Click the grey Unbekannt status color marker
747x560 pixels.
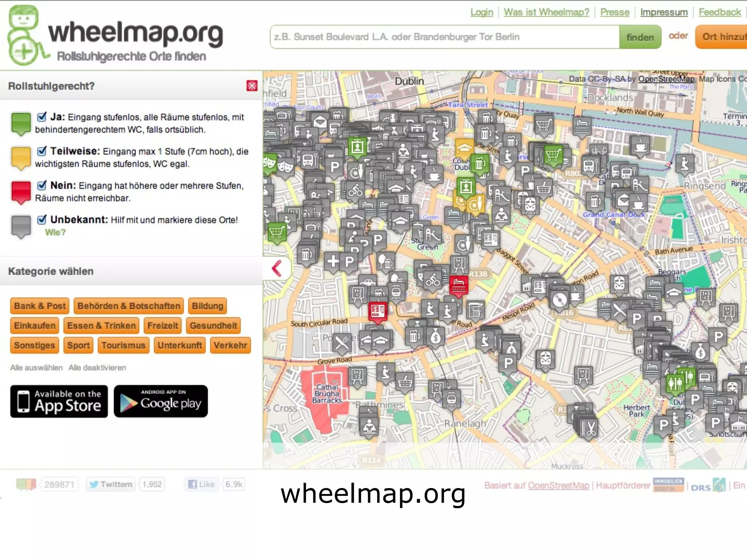coord(21,227)
